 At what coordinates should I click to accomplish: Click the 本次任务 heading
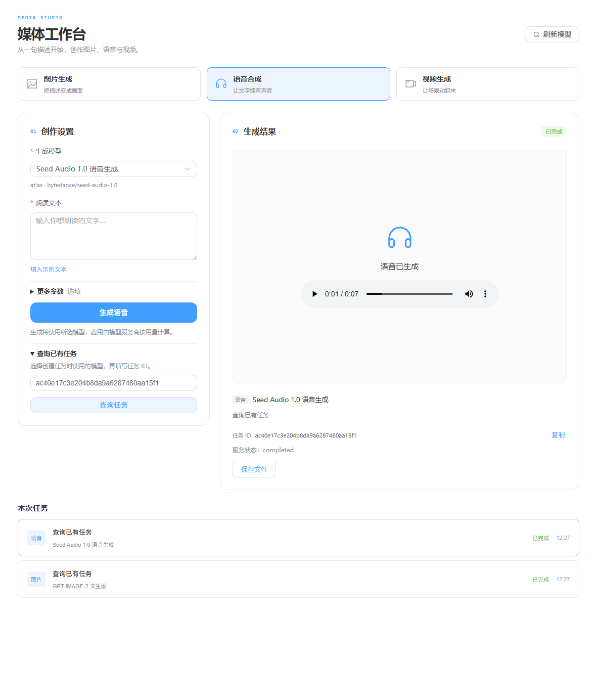tap(33, 508)
